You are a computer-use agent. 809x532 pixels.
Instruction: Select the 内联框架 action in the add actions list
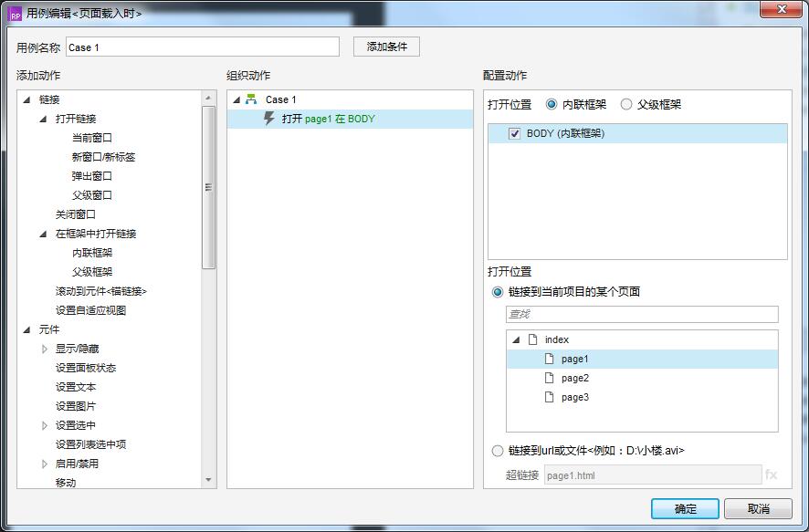92,253
